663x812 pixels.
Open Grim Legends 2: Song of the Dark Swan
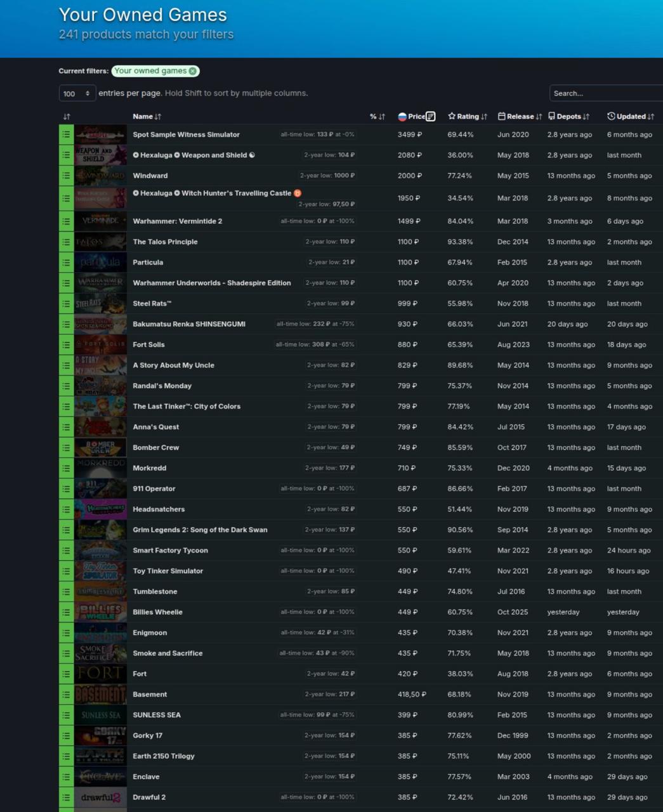click(200, 530)
